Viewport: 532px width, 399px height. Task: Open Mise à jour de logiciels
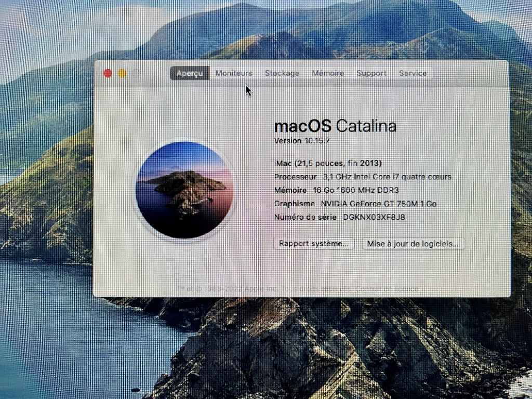tap(413, 244)
